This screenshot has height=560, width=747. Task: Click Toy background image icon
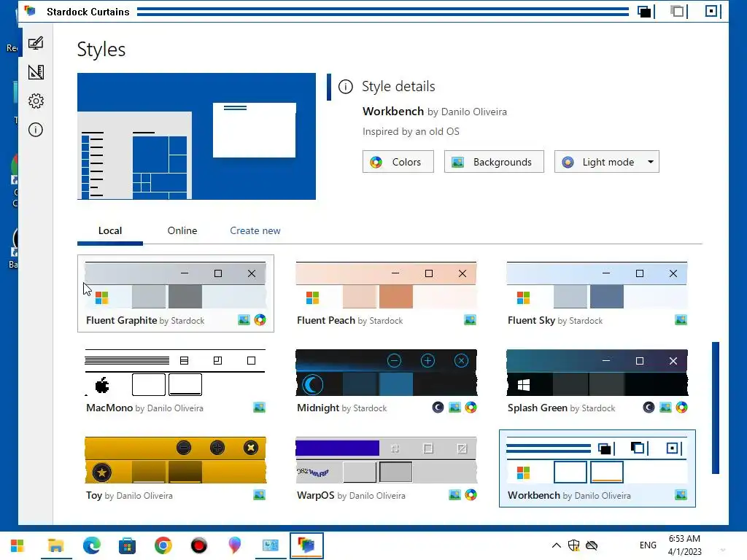point(259,495)
